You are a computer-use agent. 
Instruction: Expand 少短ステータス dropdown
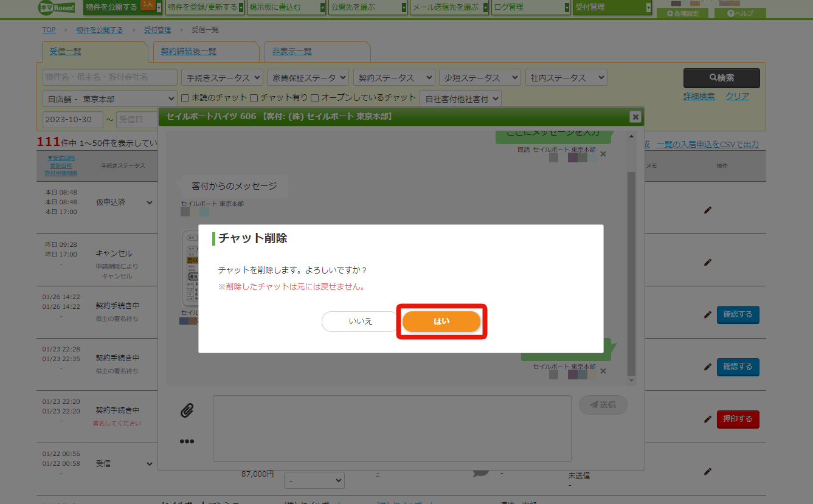480,77
